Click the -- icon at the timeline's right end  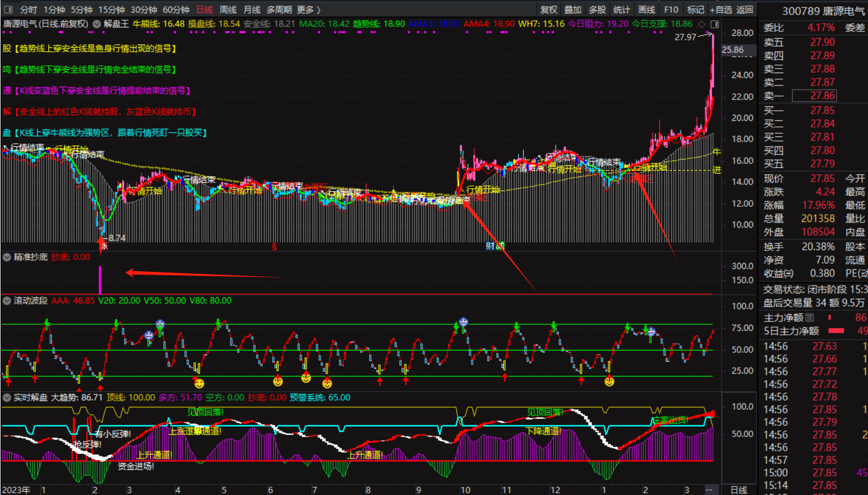(710, 490)
